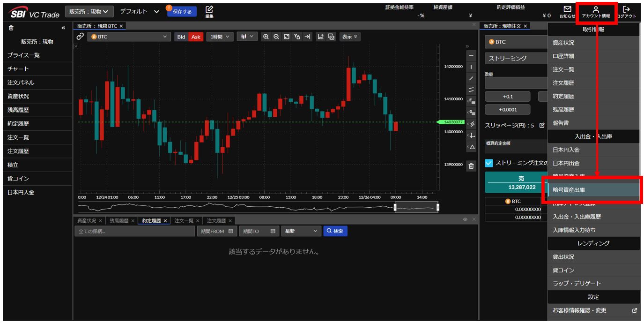Select the vertical line drawing tool
The height and width of the screenshot is (324, 644).
471,67
